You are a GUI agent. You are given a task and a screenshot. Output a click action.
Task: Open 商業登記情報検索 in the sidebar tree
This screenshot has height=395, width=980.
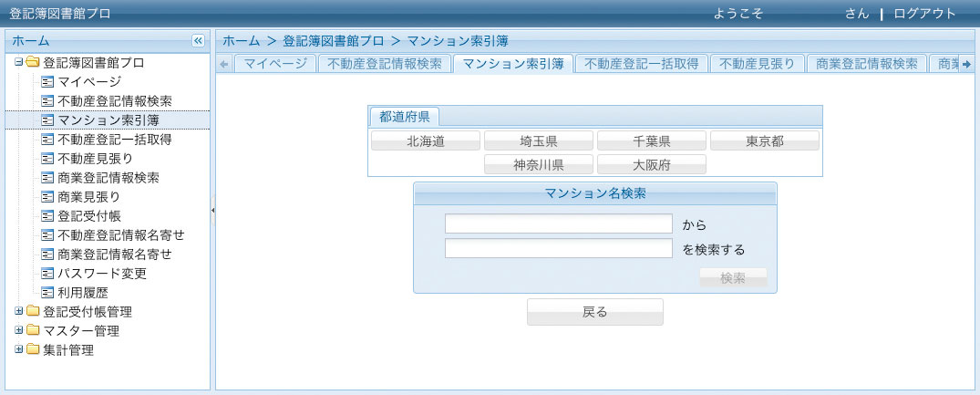pos(108,178)
